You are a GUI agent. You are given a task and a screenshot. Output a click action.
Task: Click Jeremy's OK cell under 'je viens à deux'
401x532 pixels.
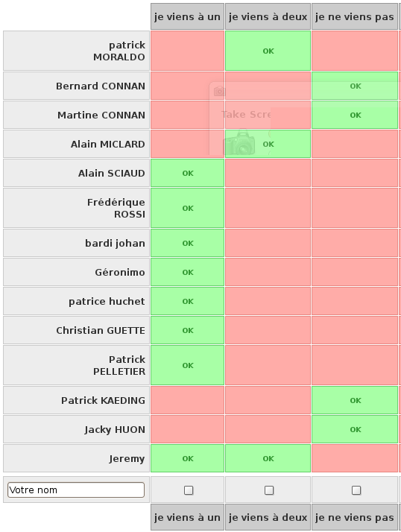click(268, 458)
